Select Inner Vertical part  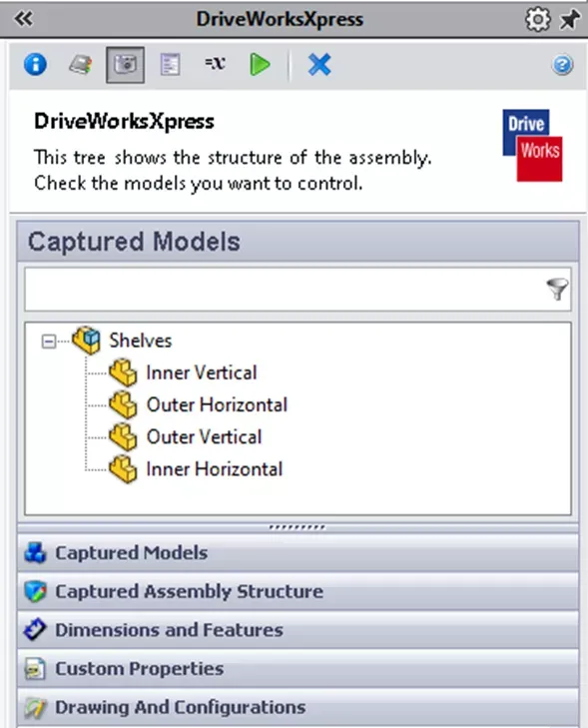201,372
